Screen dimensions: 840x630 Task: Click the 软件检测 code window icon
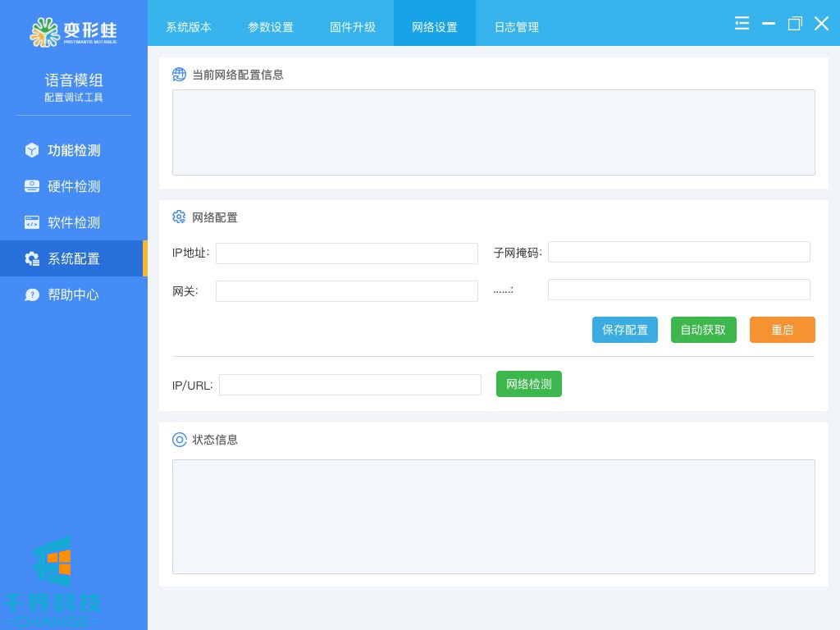tap(32, 222)
